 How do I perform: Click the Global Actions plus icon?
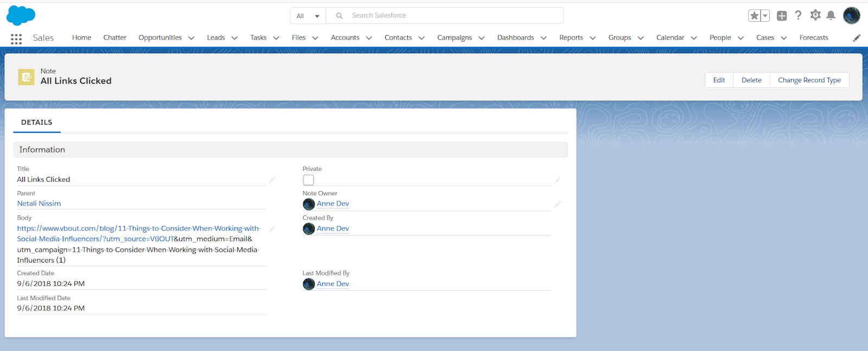pos(782,16)
